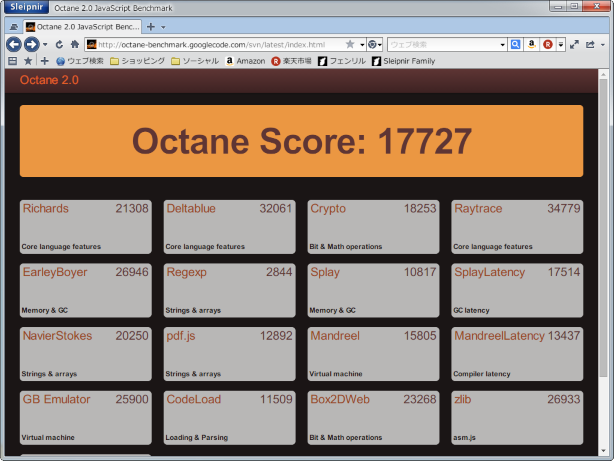
Task: Click the Splay benchmark tile
Action: point(374,290)
